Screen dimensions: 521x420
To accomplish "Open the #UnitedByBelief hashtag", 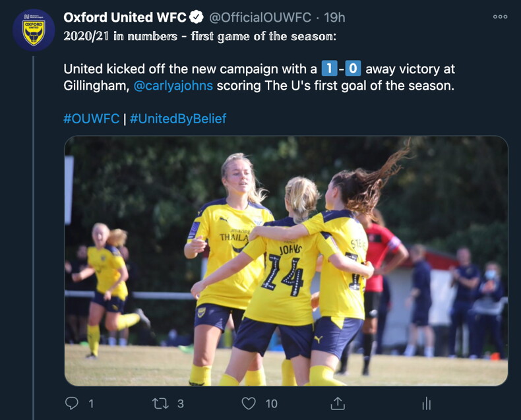I will pyautogui.click(x=178, y=119).
